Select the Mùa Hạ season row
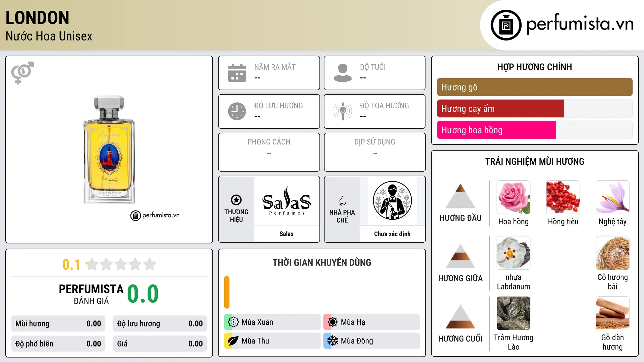This screenshot has width=644, height=362. coord(372,322)
